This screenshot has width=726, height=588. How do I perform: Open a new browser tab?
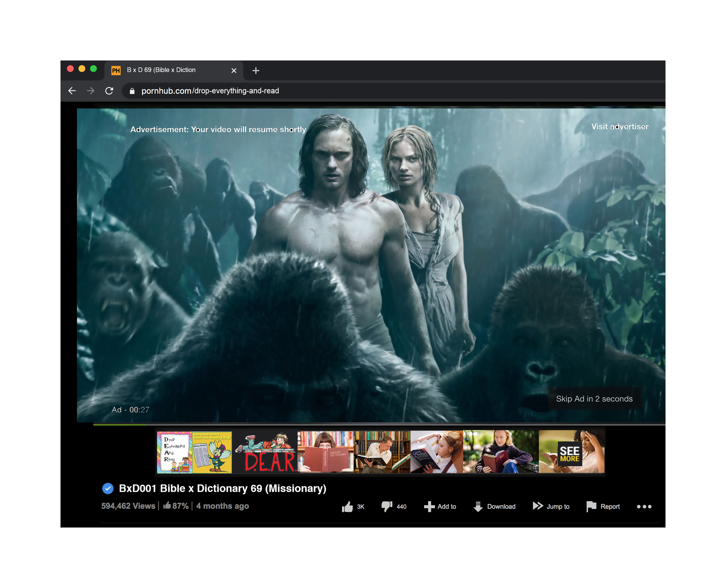[x=256, y=70]
